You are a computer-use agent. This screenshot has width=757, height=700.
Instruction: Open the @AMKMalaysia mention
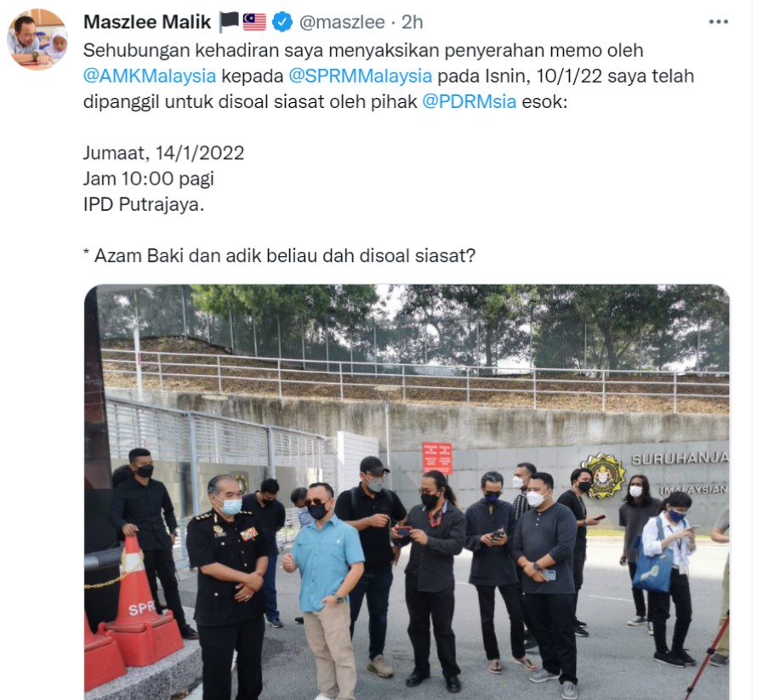pyautogui.click(x=150, y=77)
